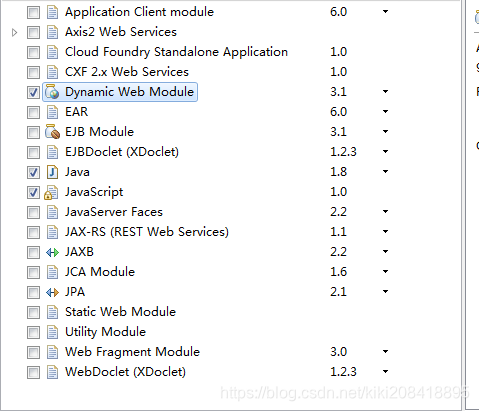Click the Web Fragment Module icon
Image resolution: width=479 pixels, height=411 pixels.
tap(52, 352)
